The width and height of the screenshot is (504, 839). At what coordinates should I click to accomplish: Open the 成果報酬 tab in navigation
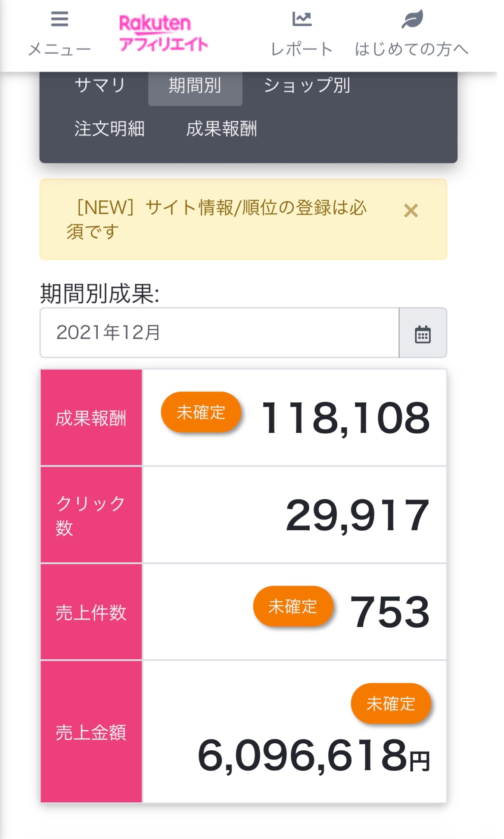coord(221,129)
